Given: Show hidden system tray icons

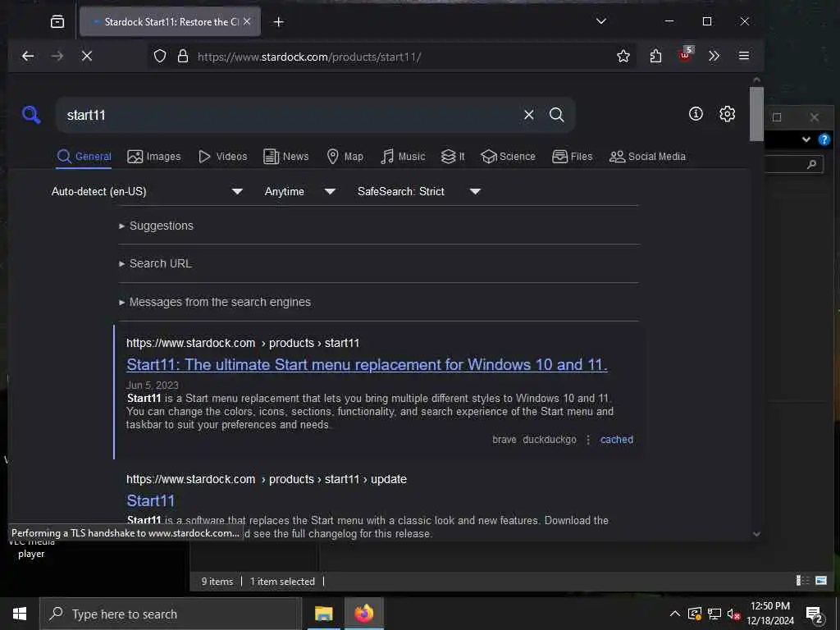Looking at the screenshot, I should [x=675, y=614].
